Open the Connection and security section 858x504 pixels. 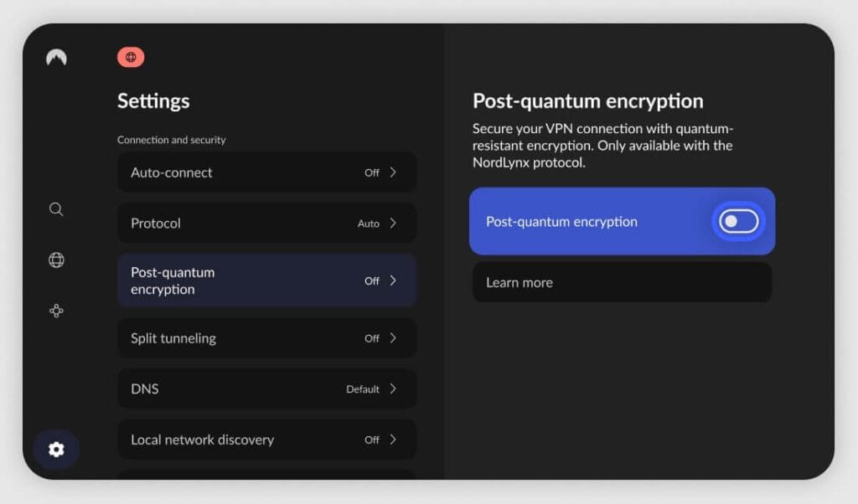click(172, 140)
